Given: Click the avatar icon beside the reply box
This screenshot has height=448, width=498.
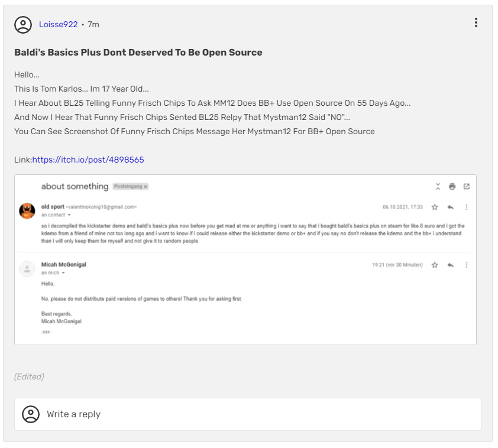Looking at the screenshot, I should [x=31, y=414].
